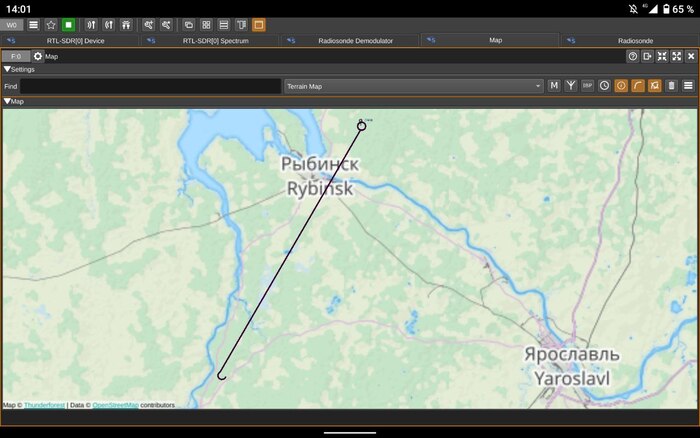
Task: Switch to the Radiosonde tab
Action: pyautogui.click(x=630, y=41)
